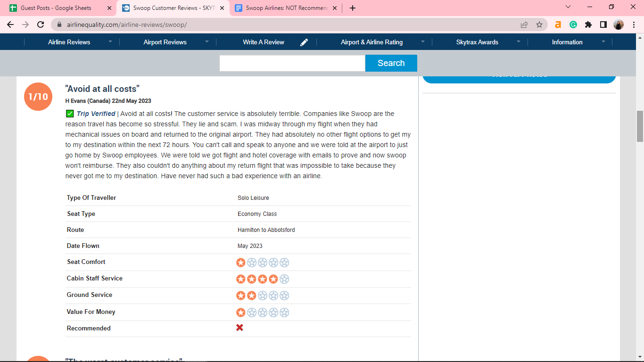Click the Route label
This screenshot has width=644, height=362.
pyautogui.click(x=75, y=230)
